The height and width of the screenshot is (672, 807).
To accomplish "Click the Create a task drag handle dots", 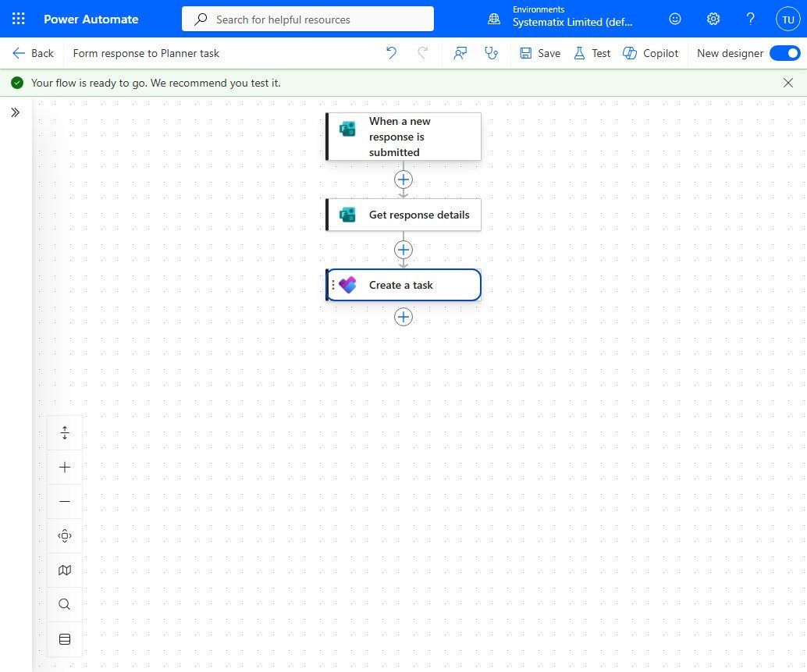I will click(333, 285).
